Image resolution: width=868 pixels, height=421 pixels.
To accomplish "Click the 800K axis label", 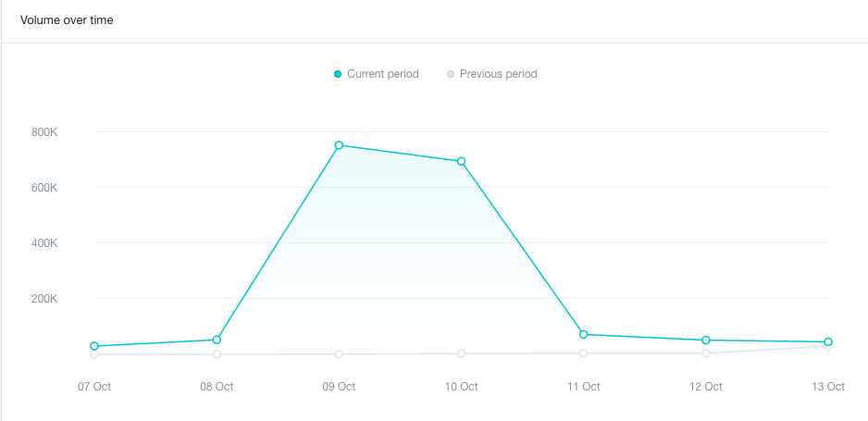I will (x=44, y=132).
